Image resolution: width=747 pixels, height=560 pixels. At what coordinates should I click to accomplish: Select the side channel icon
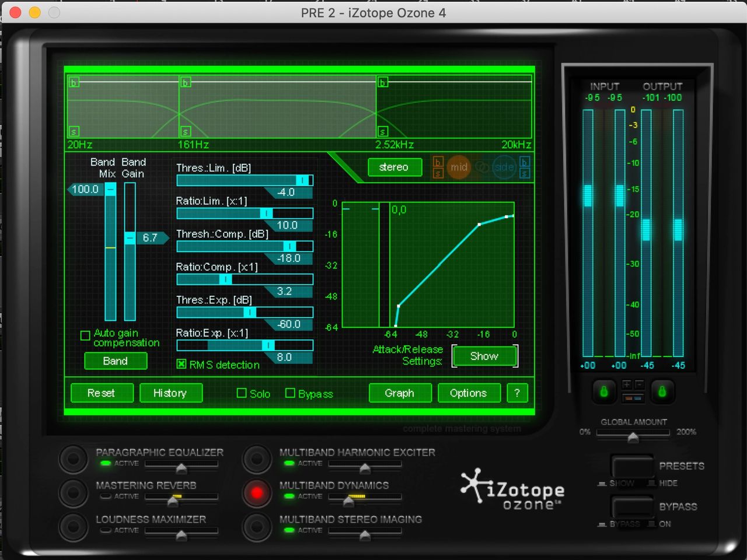point(504,167)
